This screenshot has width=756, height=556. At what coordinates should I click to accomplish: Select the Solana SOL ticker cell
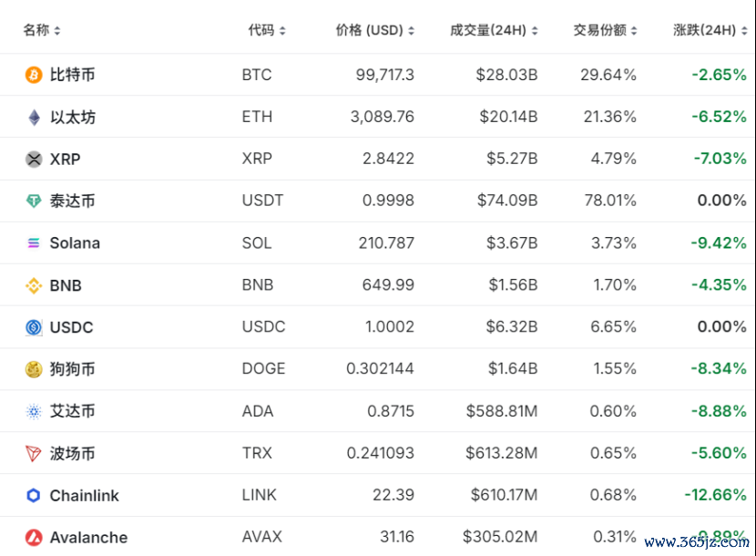coord(257,242)
